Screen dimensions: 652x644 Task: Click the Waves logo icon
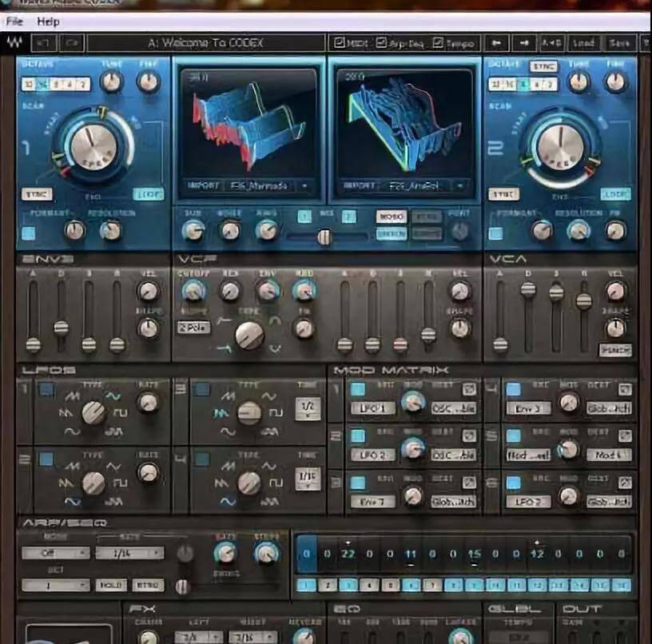(x=15, y=42)
